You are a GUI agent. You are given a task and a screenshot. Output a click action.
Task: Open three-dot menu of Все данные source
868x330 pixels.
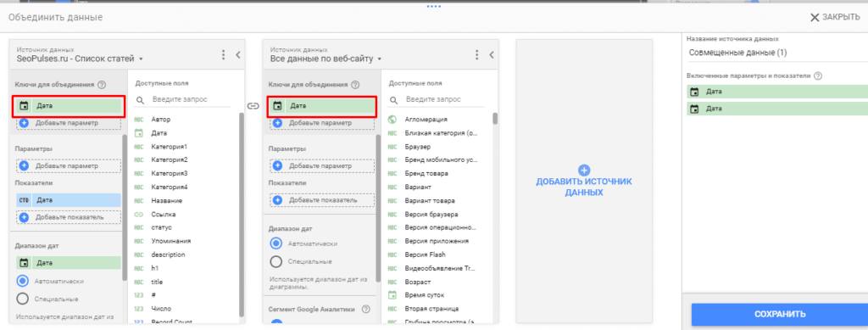[476, 55]
